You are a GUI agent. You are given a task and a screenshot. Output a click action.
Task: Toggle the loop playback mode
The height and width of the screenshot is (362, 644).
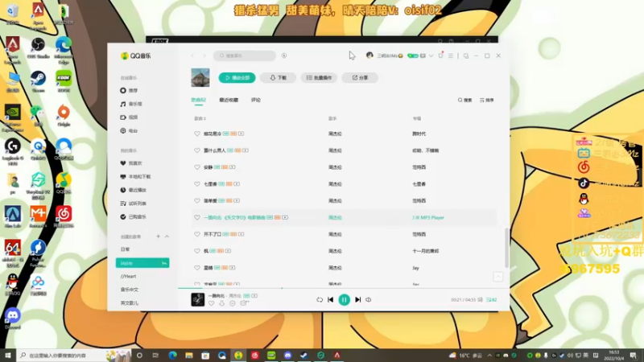pos(320,300)
